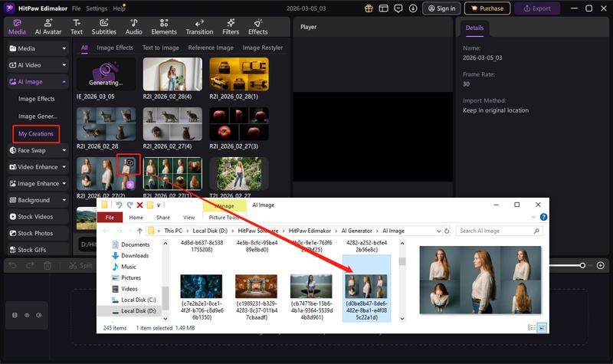Open the AI Avatar toolbar tab
Screen dimensions: 613x364
[49, 28]
